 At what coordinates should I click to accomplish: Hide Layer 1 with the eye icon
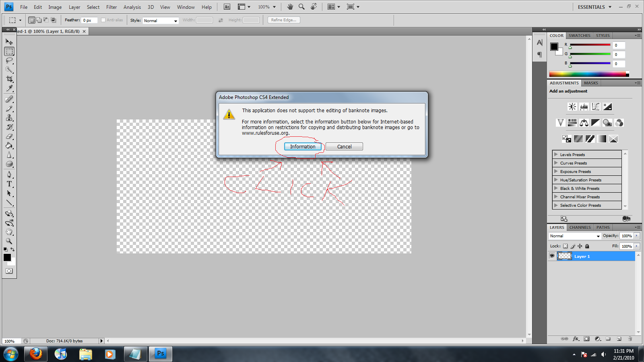click(x=552, y=256)
